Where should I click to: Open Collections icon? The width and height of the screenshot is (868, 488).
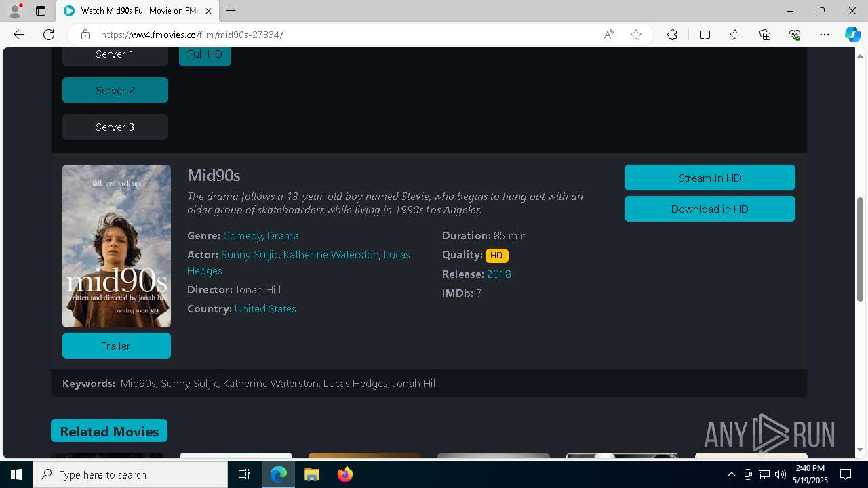(765, 35)
